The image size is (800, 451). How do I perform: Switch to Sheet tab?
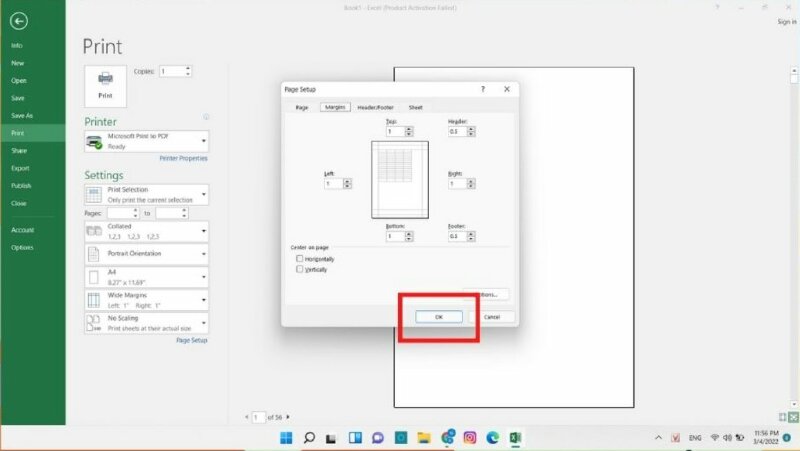415,108
